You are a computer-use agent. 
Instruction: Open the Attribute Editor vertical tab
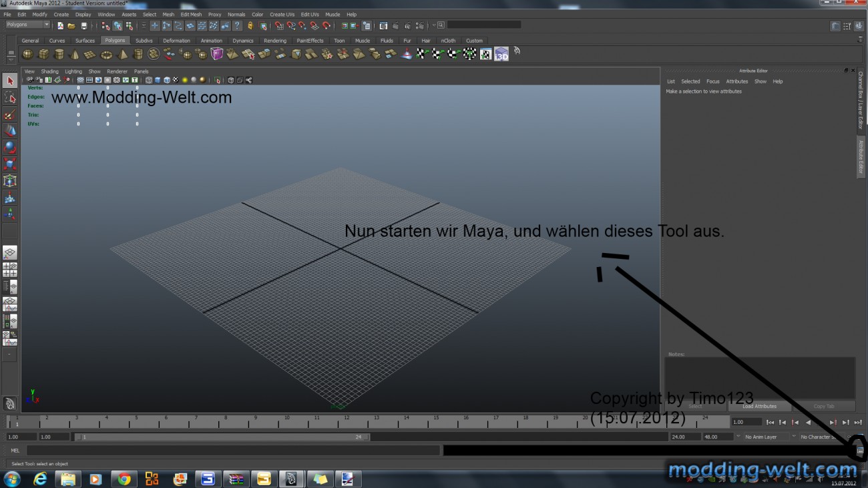click(861, 157)
